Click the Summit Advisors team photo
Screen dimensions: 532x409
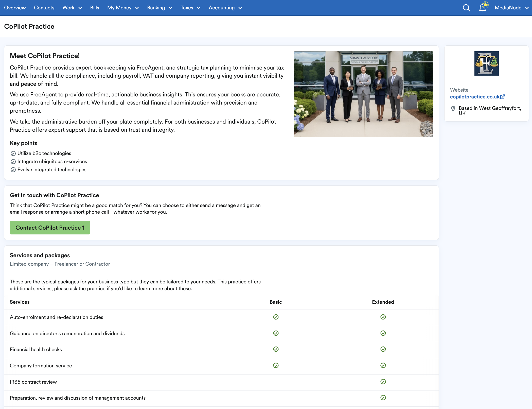[x=363, y=94]
